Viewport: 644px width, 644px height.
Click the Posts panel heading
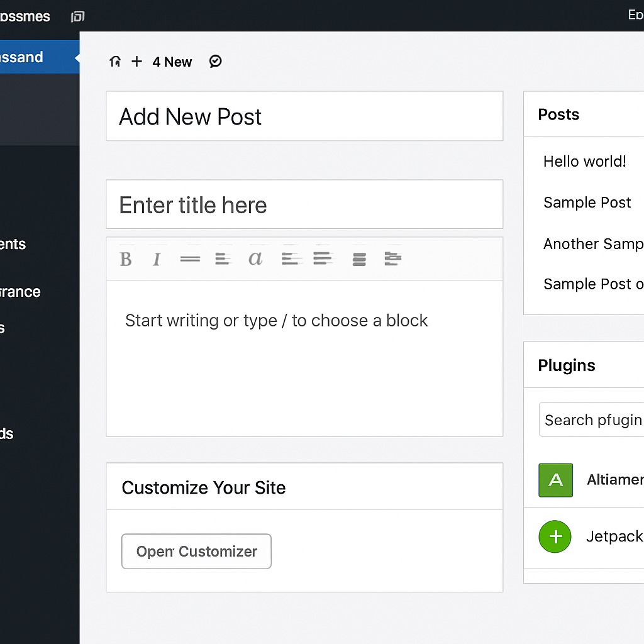558,114
